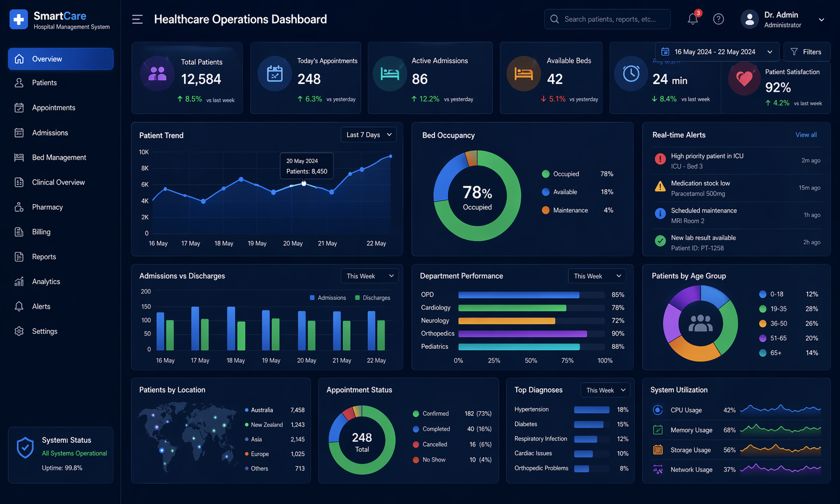This screenshot has width=840, height=504.
Task: Click the search magnifier icon
Action: coord(555,19)
